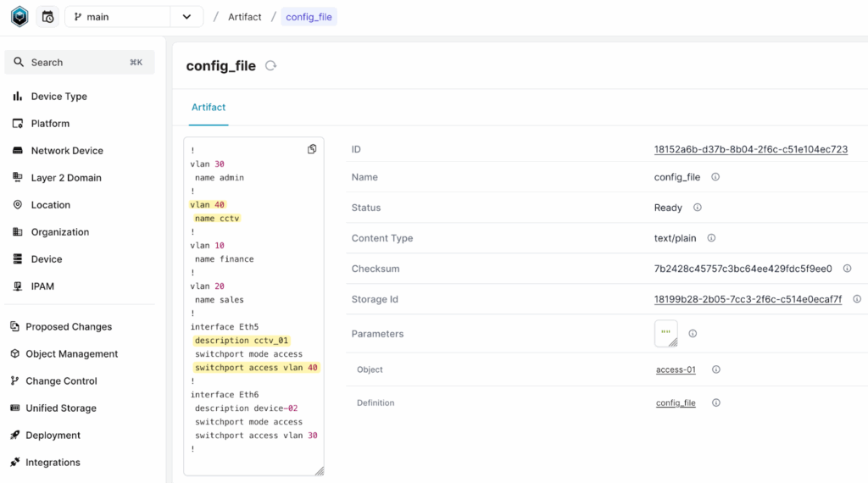Click the artifact code box resize handle
This screenshot has width=868, height=483.
pos(320,471)
